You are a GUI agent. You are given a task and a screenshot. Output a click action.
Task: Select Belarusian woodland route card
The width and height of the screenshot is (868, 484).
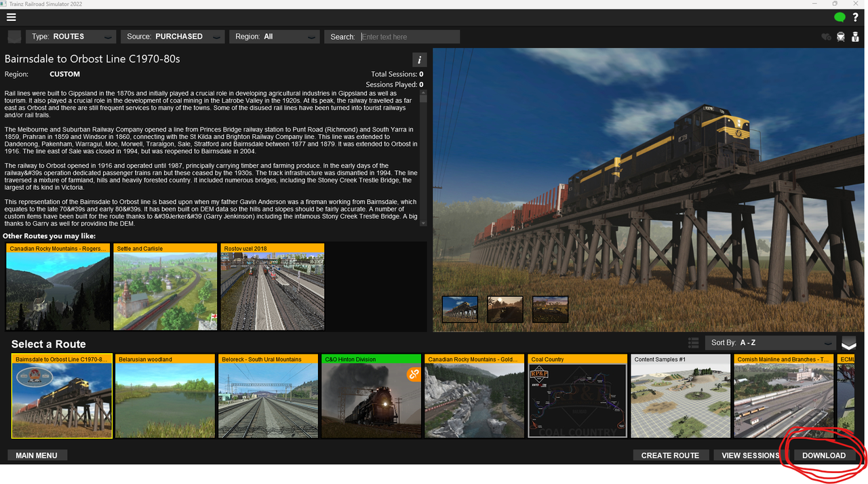(x=165, y=397)
